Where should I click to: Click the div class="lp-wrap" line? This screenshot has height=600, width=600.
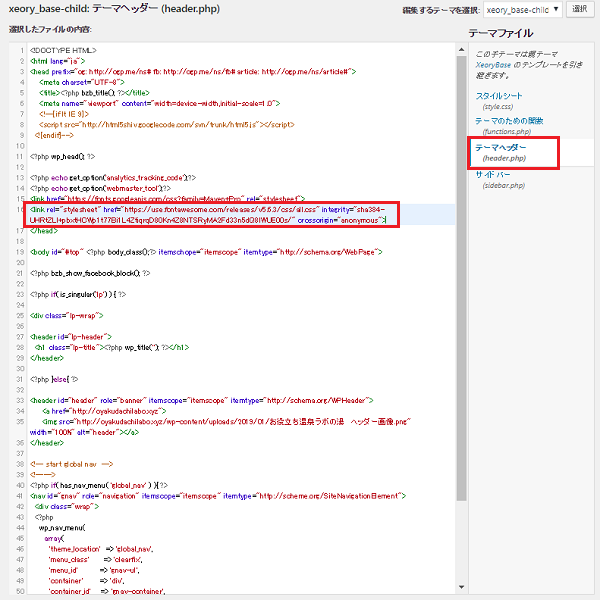click(67, 316)
